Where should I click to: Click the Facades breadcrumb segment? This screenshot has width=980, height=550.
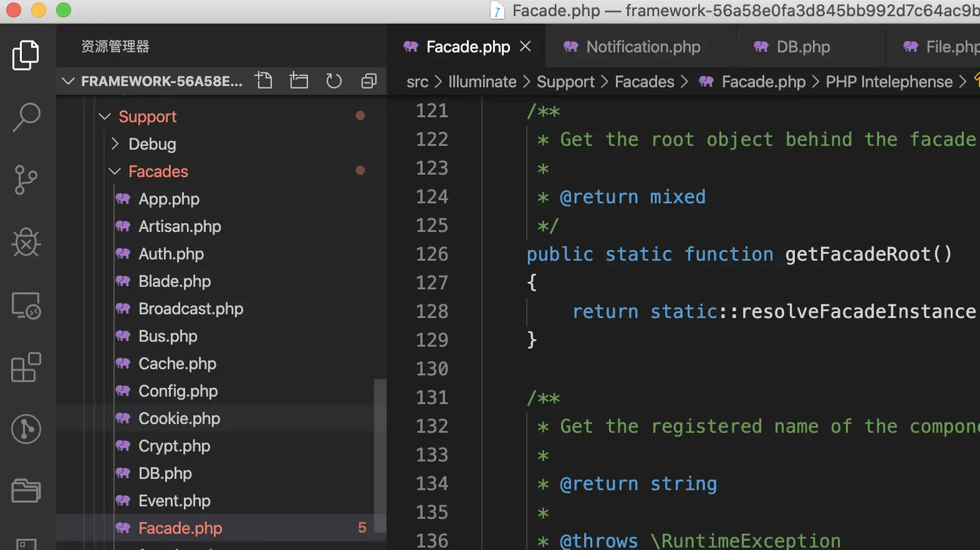click(x=645, y=82)
